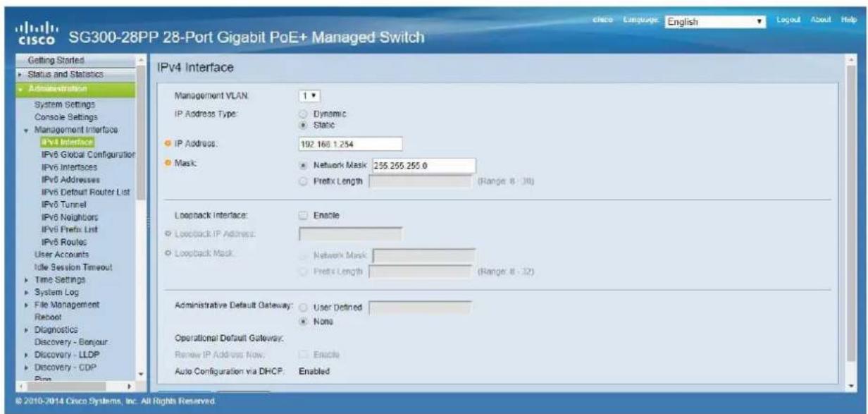This screenshot has width=868, height=414.
Task: Open the Reboot page
Action: [x=47, y=317]
